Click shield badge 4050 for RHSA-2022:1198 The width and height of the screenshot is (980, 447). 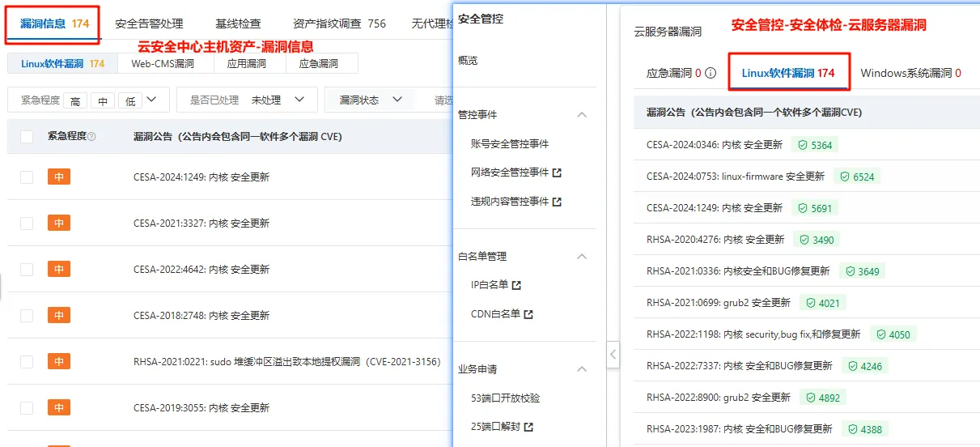[893, 334]
